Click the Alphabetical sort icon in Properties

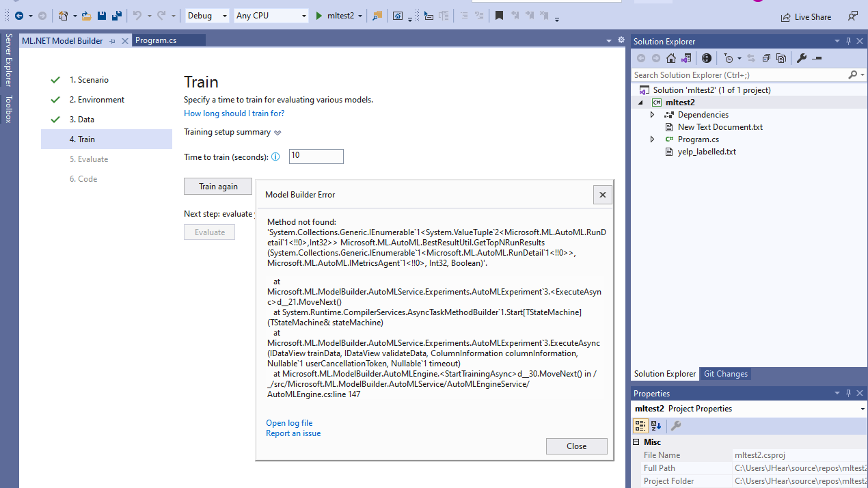pyautogui.click(x=656, y=425)
